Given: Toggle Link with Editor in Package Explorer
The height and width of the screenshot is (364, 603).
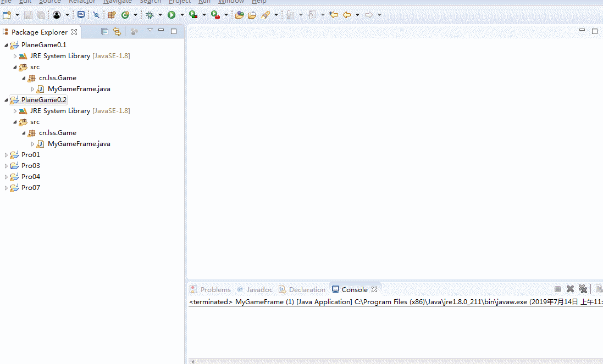Looking at the screenshot, I should point(117,31).
